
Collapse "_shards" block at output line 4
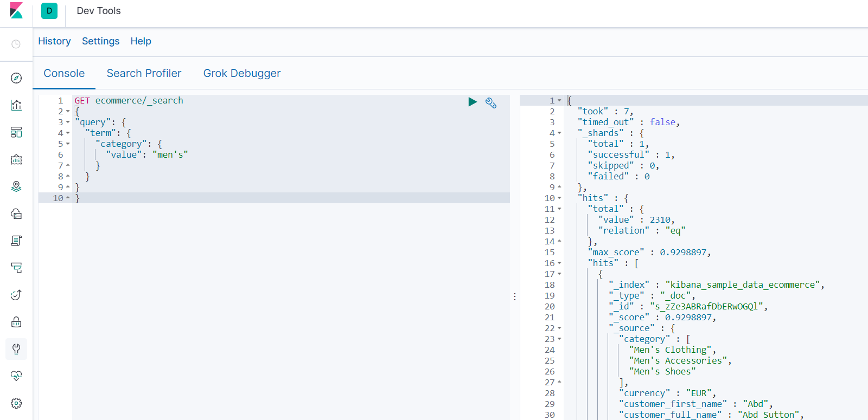(x=559, y=133)
